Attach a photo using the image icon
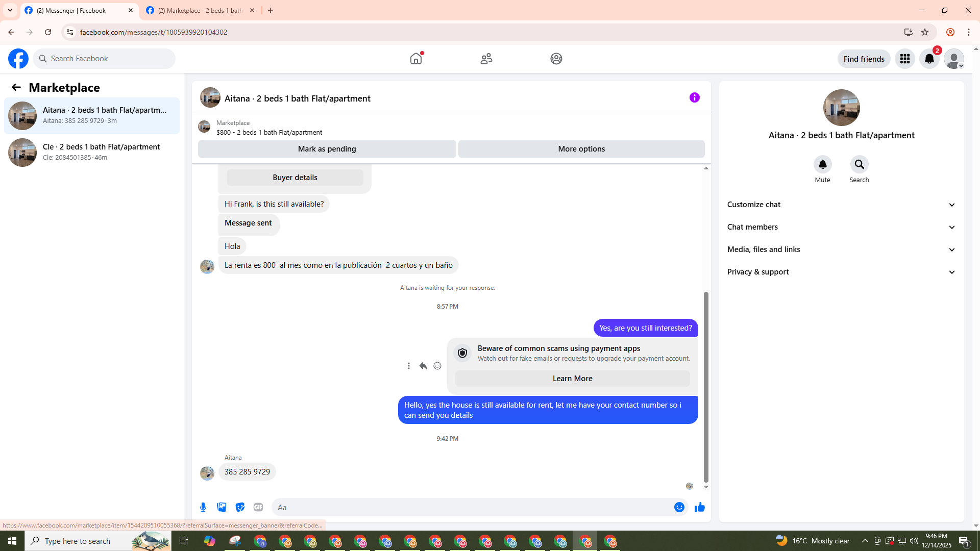Screen dimensions: 980x551 [222, 507]
